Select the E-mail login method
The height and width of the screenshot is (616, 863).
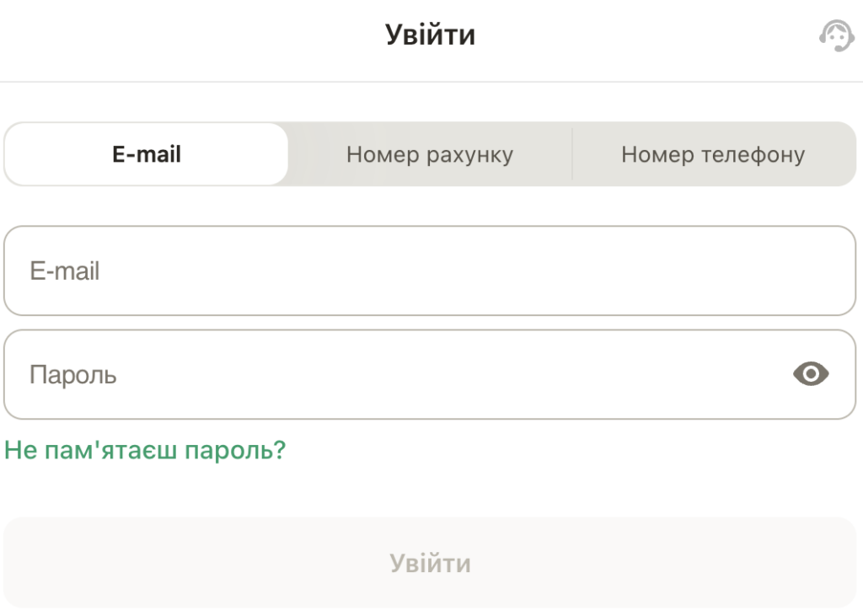coord(146,153)
